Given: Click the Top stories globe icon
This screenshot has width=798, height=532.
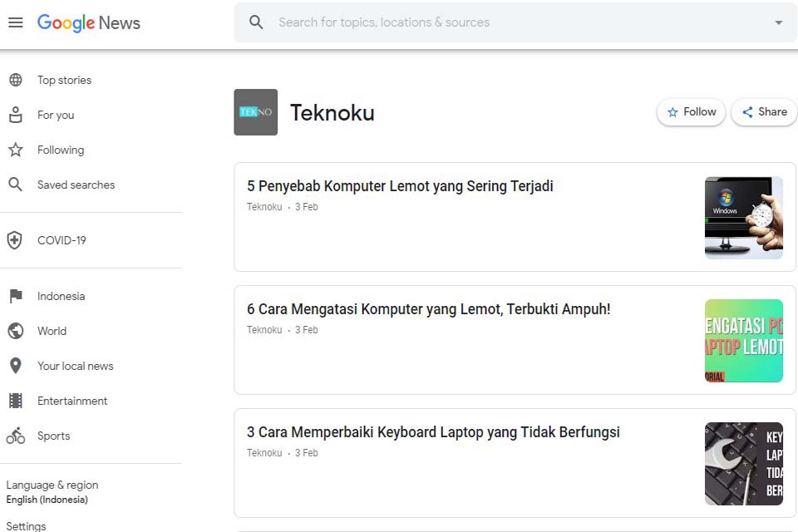Looking at the screenshot, I should point(15,80).
